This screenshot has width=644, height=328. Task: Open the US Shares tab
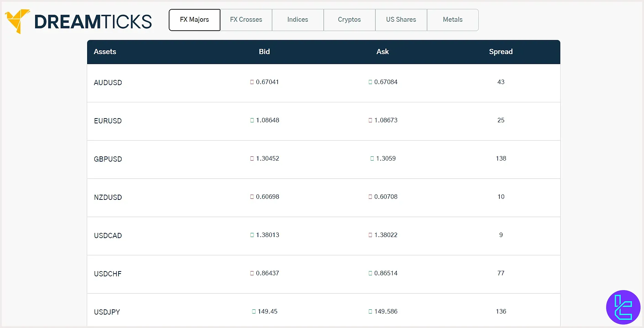click(401, 20)
